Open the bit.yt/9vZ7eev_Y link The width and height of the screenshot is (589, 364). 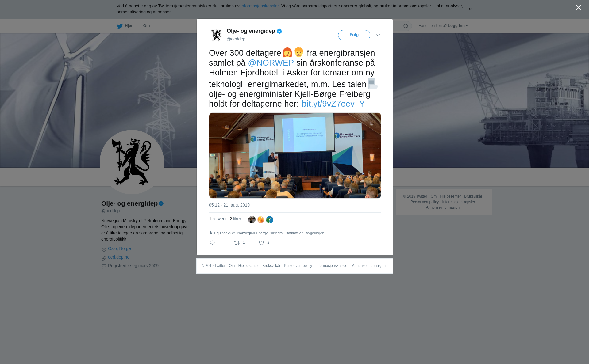pyautogui.click(x=333, y=104)
